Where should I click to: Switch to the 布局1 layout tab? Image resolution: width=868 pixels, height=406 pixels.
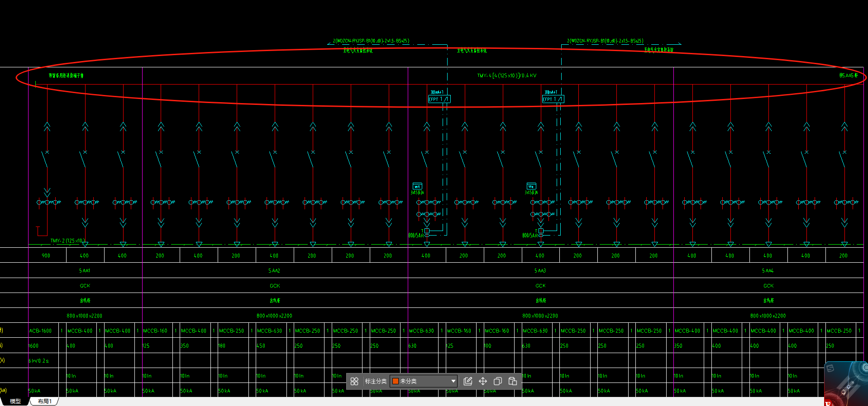pos(44,401)
